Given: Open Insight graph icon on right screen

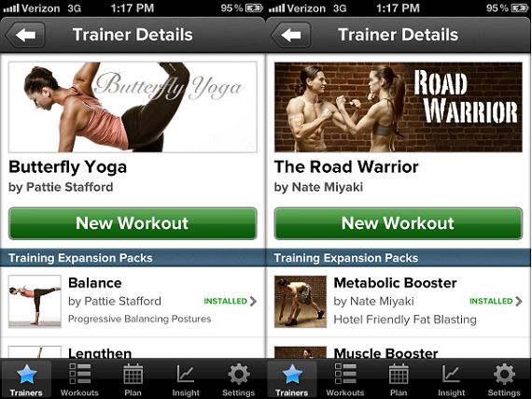Looking at the screenshot, I should [451, 374].
